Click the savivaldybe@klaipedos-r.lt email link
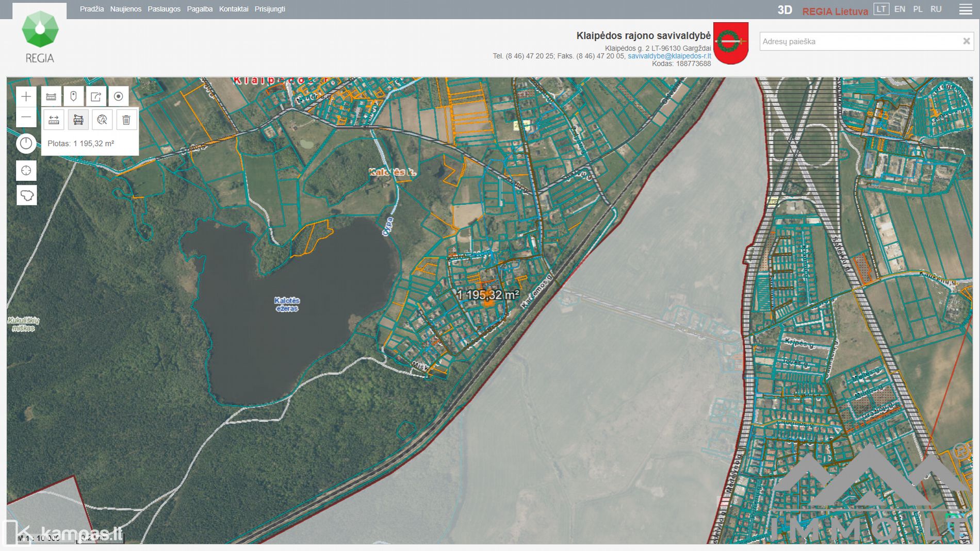Image resolution: width=980 pixels, height=551 pixels. (x=669, y=56)
